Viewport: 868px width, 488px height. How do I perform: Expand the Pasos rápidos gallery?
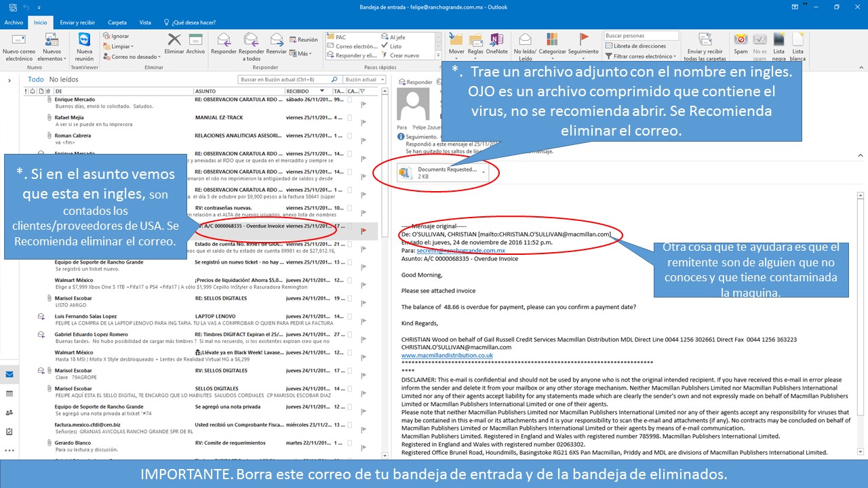[437, 56]
